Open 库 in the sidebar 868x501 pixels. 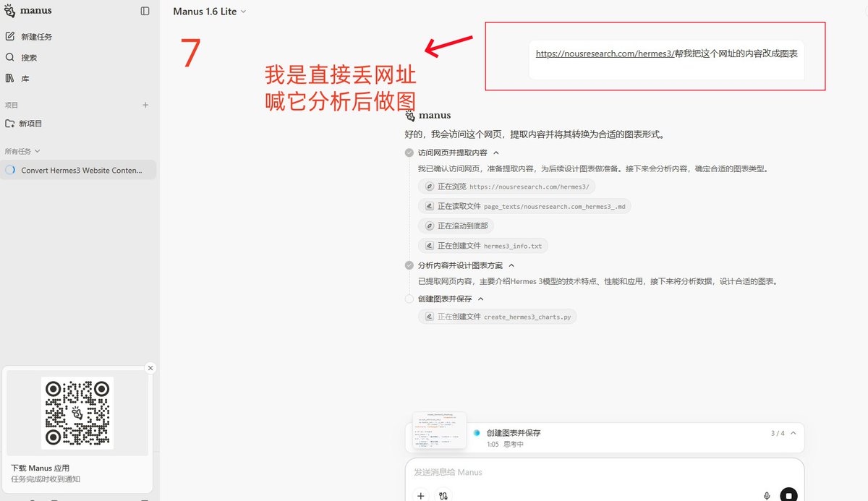pyautogui.click(x=78, y=78)
